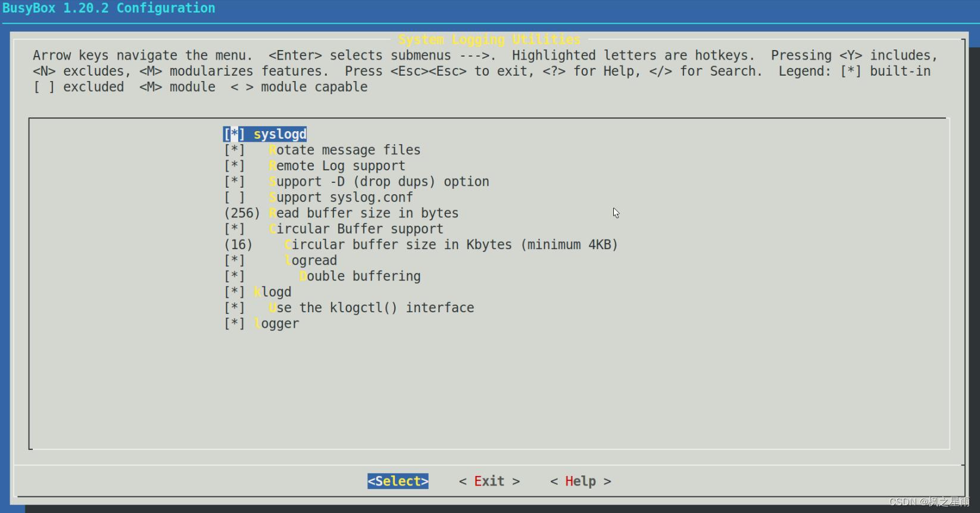This screenshot has height=513, width=980.
Task: Toggle the syslogd checkbox
Action: pyautogui.click(x=235, y=135)
